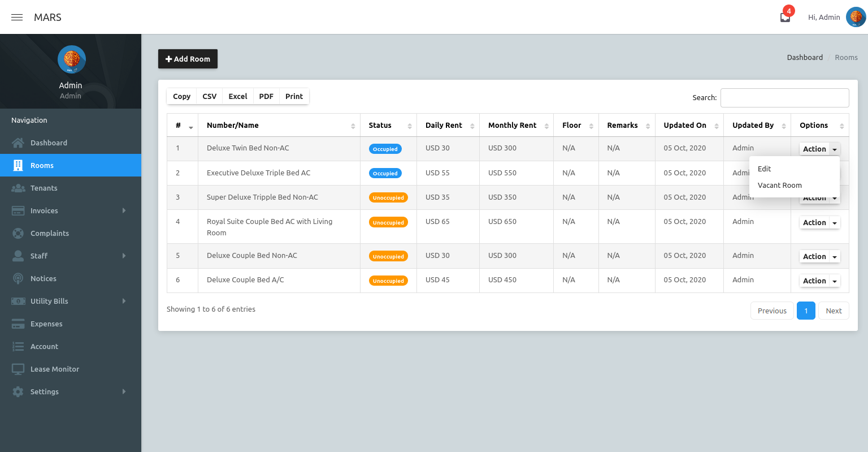Click inside the Search input field
The height and width of the screenshot is (452, 868).
tap(784, 97)
